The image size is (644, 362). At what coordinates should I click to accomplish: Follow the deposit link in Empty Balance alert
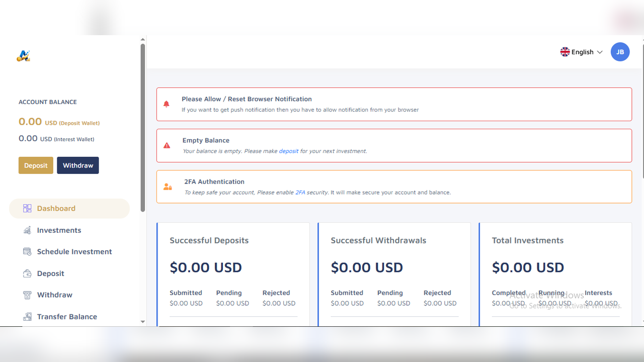point(289,151)
